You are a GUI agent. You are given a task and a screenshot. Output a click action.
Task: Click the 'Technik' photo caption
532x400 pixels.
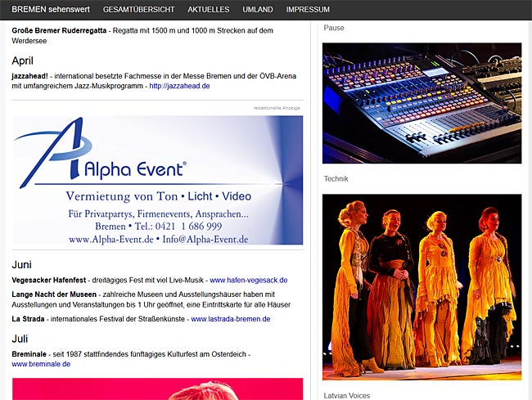(336, 178)
